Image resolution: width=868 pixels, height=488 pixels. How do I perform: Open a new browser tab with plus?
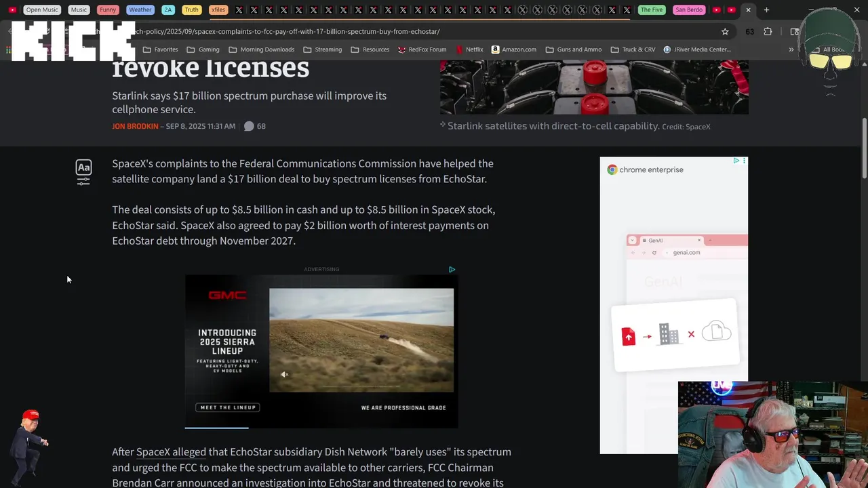point(766,10)
